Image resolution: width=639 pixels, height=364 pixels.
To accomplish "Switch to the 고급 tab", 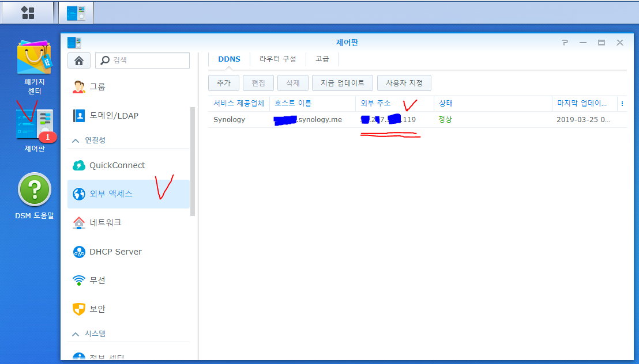I will tap(322, 59).
